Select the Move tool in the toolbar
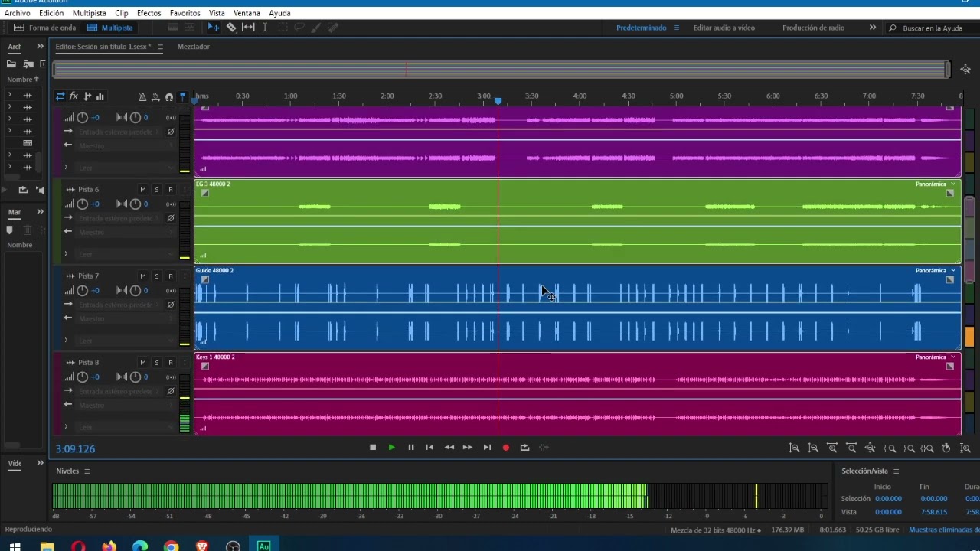 click(x=214, y=28)
